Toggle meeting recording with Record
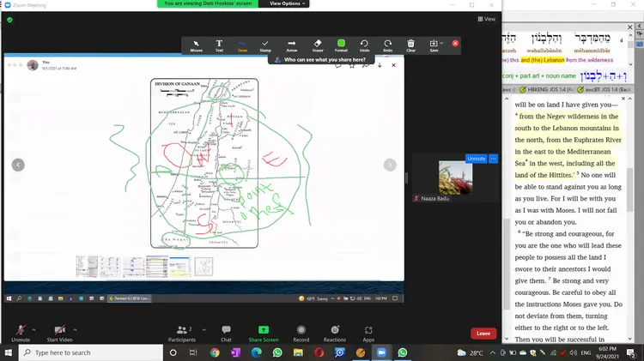644x361 pixels. (301, 333)
